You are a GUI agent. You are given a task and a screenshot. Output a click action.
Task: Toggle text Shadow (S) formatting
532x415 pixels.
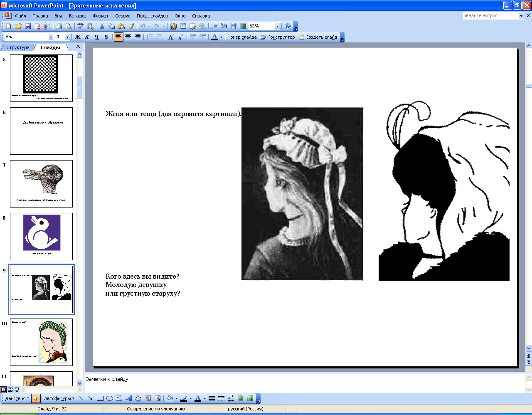pyautogui.click(x=106, y=37)
